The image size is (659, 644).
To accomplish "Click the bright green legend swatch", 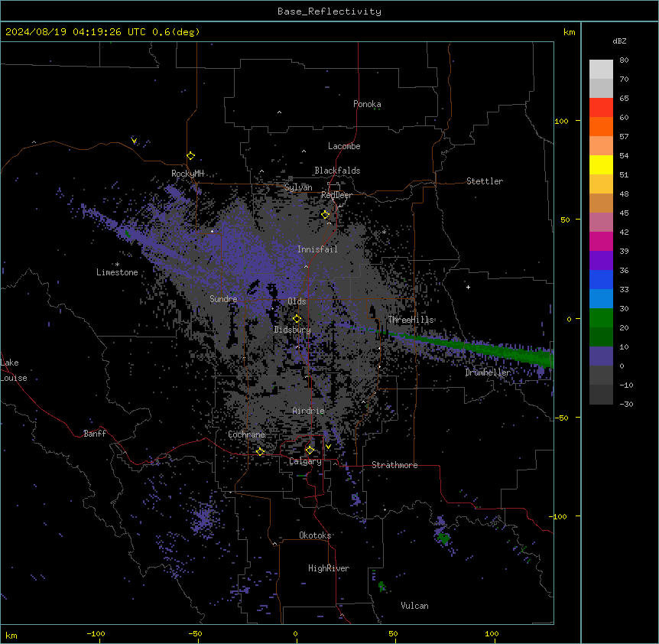I will [601, 318].
